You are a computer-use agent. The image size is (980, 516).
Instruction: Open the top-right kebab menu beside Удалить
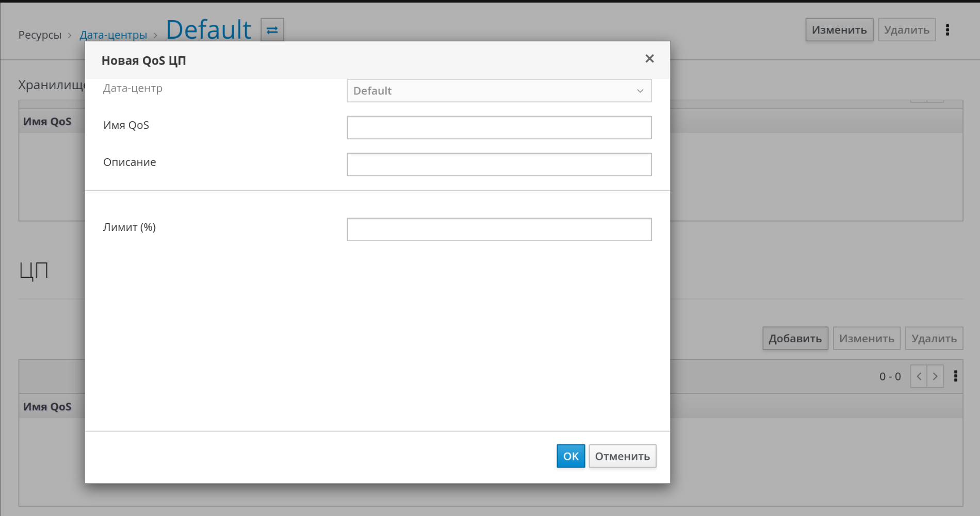(x=948, y=30)
